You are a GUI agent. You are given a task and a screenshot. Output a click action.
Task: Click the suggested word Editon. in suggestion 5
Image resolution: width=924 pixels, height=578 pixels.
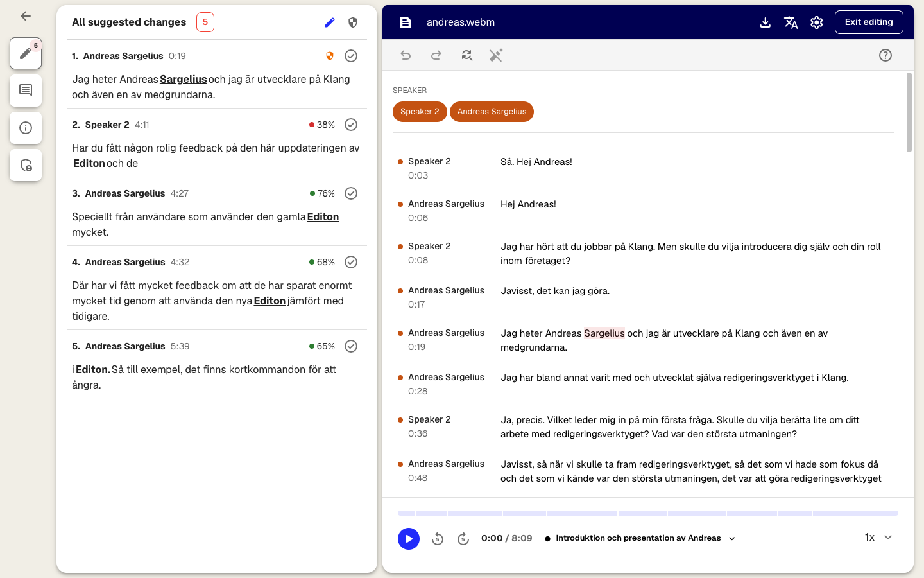point(93,370)
